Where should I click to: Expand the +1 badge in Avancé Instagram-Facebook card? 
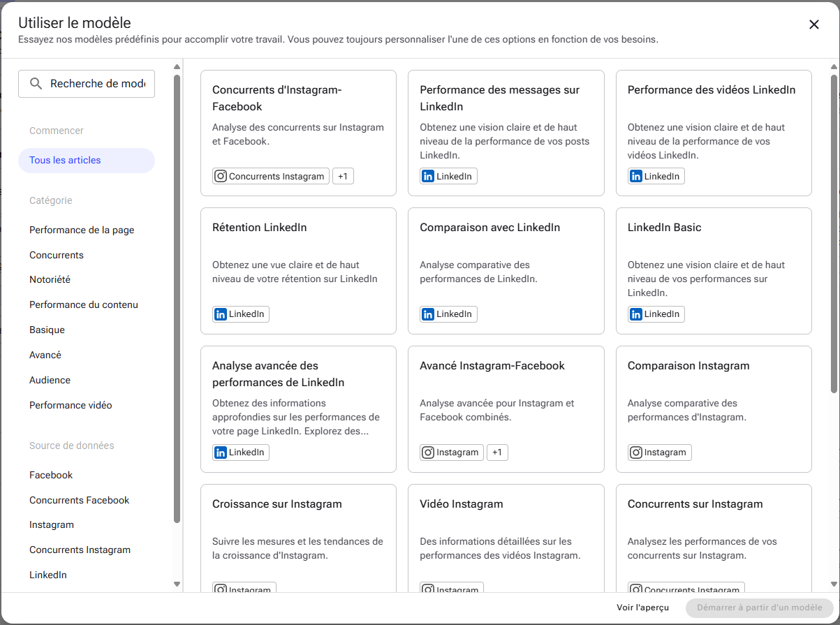pyautogui.click(x=497, y=453)
